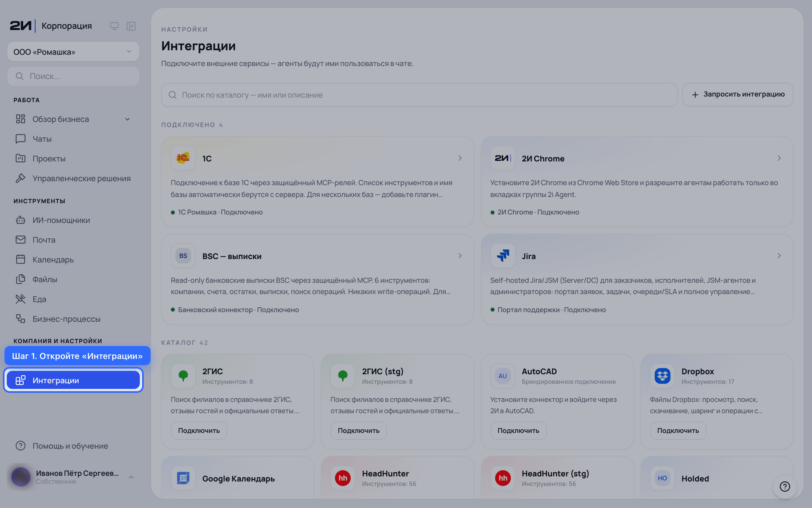The width and height of the screenshot is (812, 508).
Task: Go to Чаты
Action: click(x=73, y=139)
